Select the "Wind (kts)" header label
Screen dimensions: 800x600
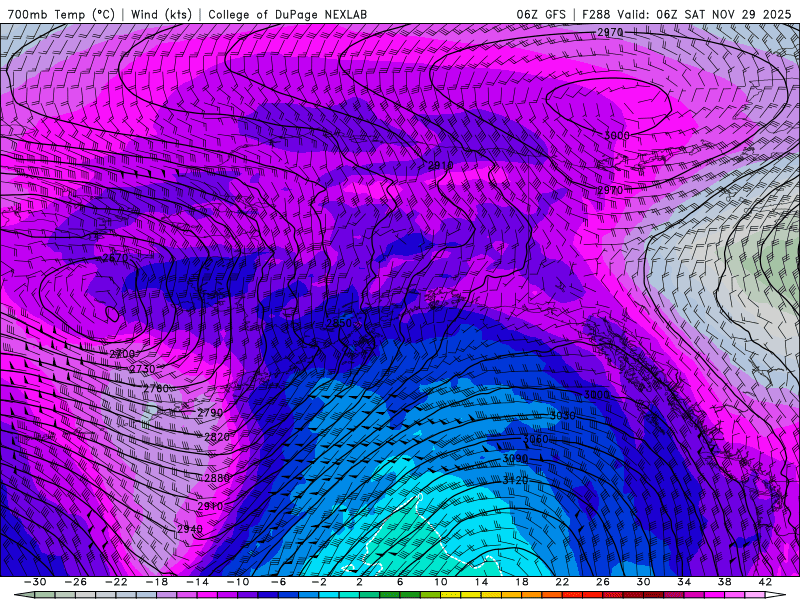pyautogui.click(x=161, y=14)
